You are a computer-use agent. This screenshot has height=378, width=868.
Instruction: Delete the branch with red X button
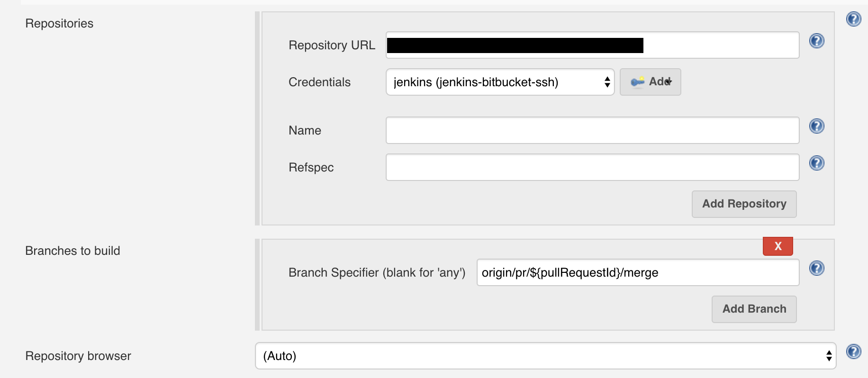tap(778, 246)
